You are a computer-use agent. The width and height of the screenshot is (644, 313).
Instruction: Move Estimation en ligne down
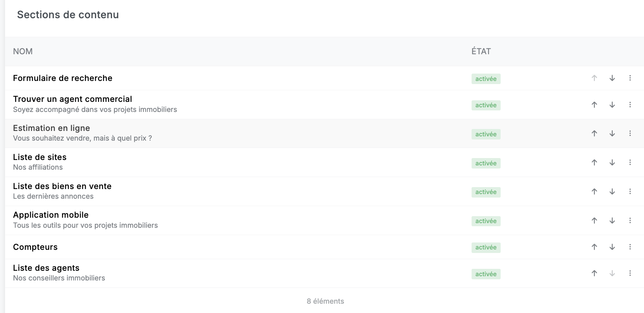coord(612,134)
